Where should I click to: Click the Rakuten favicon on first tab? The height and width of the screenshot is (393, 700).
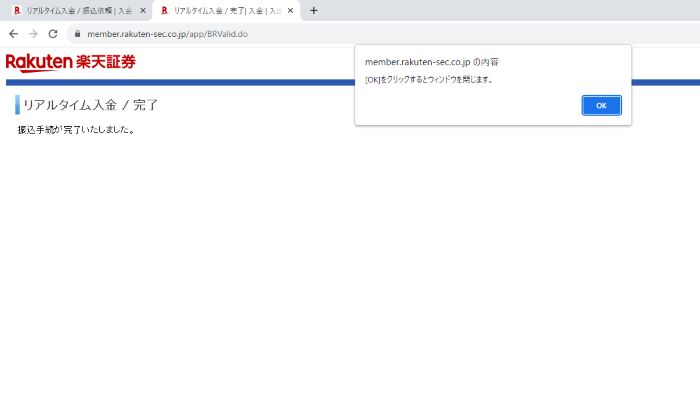[x=17, y=11]
